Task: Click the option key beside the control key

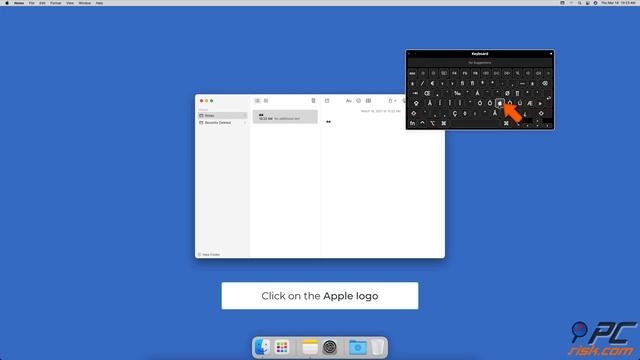Action: pyautogui.click(x=432, y=123)
